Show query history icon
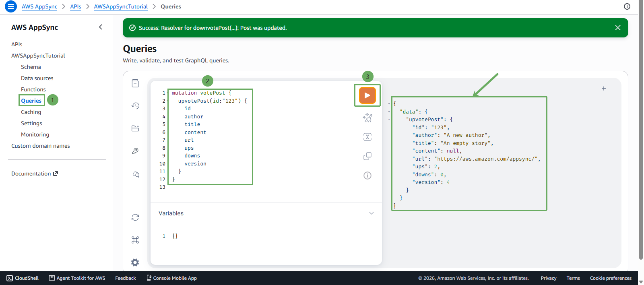This screenshot has width=644, height=285. point(135,106)
